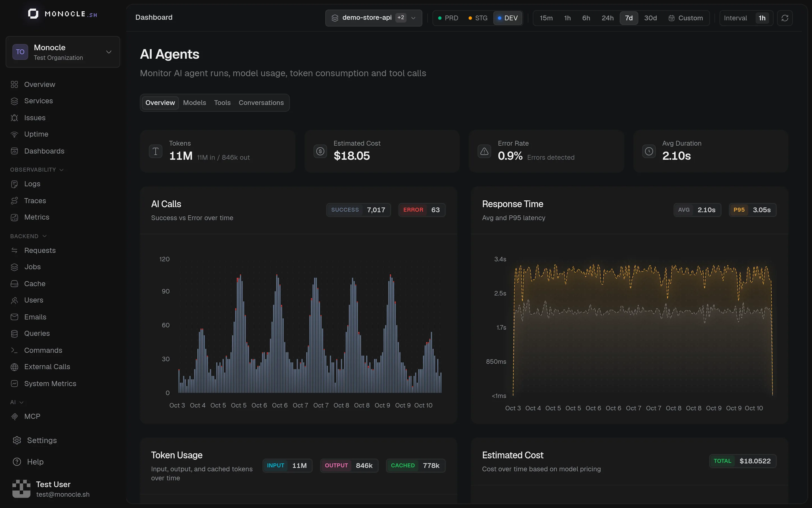Switch to the Tools tab
The width and height of the screenshot is (812, 508).
222,102
